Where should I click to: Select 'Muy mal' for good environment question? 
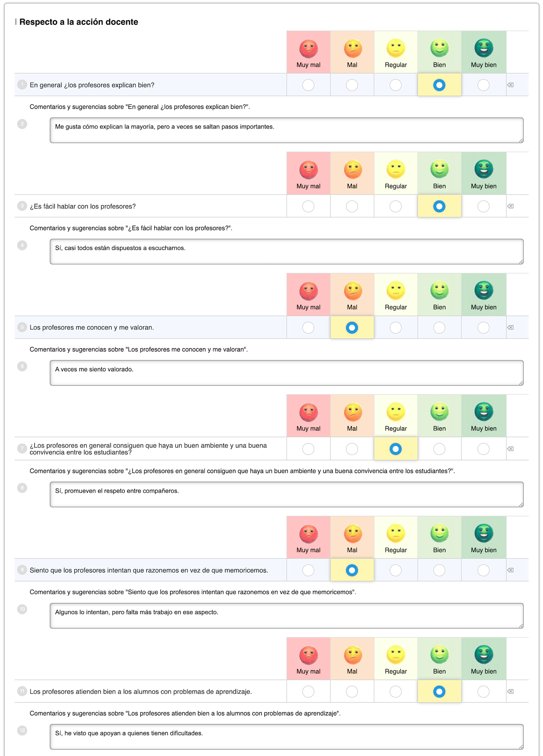(308, 449)
